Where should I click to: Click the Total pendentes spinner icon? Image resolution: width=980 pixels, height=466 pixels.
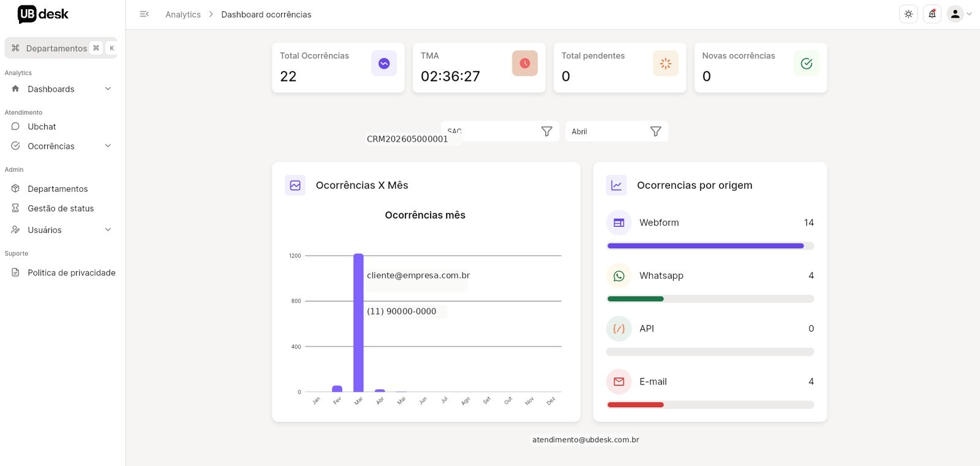pyautogui.click(x=666, y=63)
